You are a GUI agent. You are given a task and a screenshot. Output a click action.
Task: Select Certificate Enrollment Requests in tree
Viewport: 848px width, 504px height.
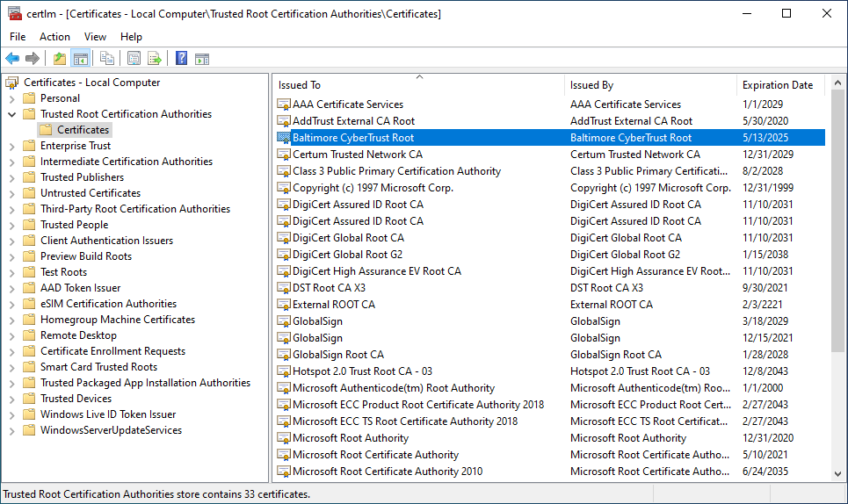point(112,351)
